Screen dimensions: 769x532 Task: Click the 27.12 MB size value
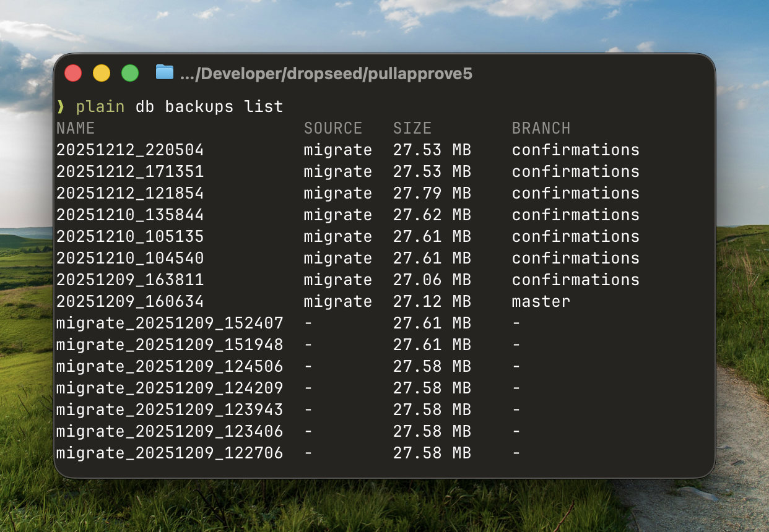coord(432,302)
